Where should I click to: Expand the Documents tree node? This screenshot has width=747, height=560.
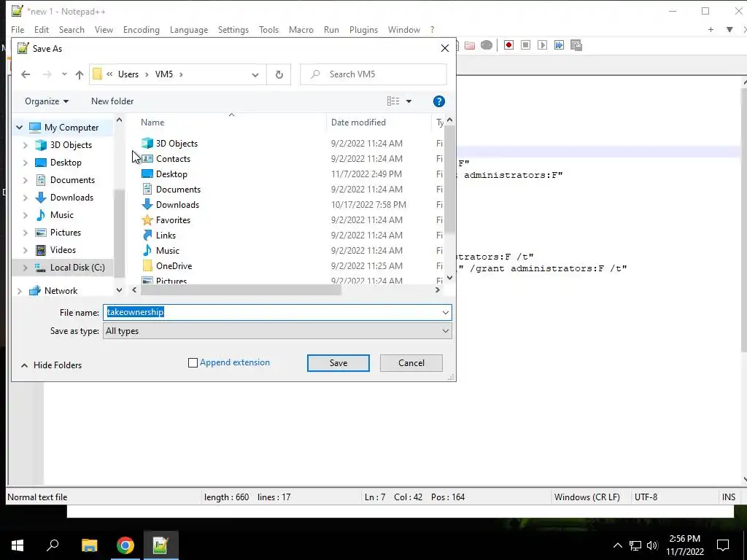[26, 180]
